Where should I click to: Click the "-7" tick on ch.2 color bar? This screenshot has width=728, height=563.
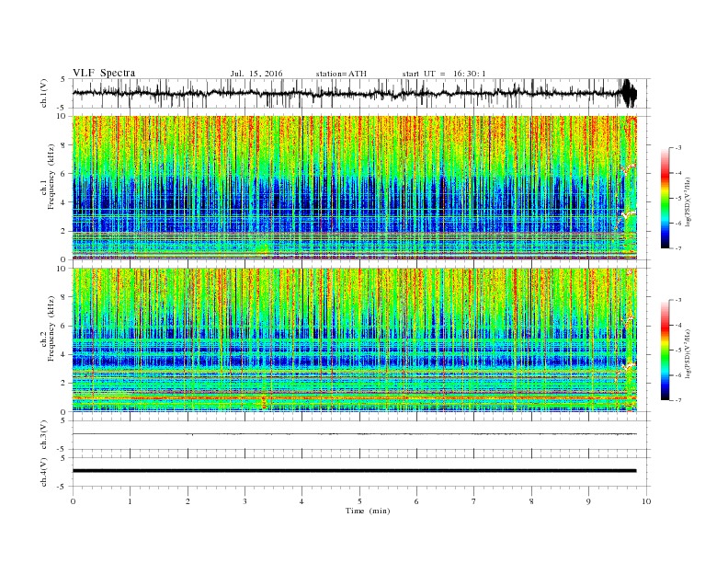[x=678, y=400]
